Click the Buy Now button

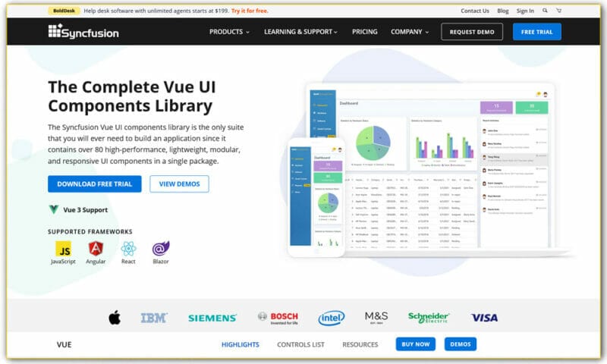click(415, 344)
